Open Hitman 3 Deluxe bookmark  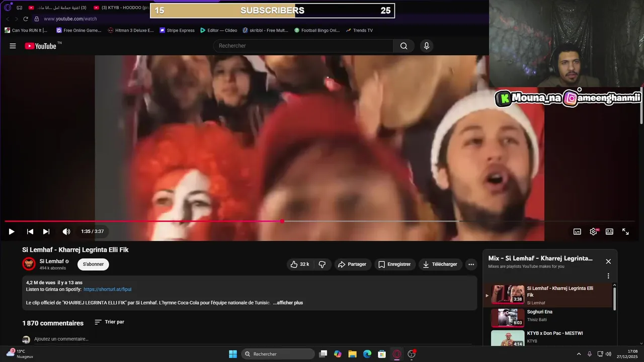(130, 30)
